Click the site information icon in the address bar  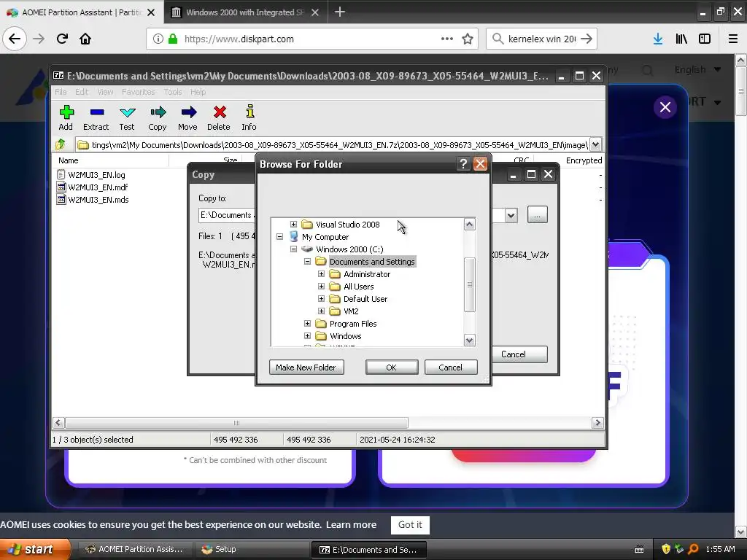[158, 39]
